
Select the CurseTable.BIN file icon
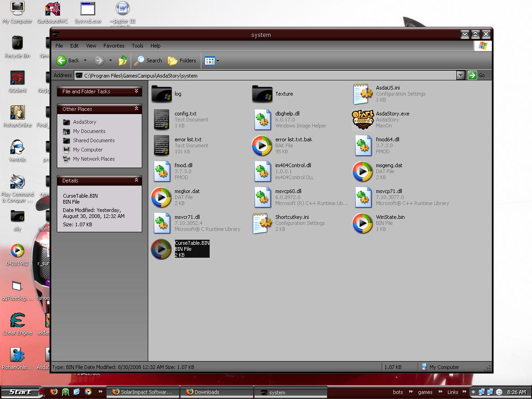(x=161, y=249)
